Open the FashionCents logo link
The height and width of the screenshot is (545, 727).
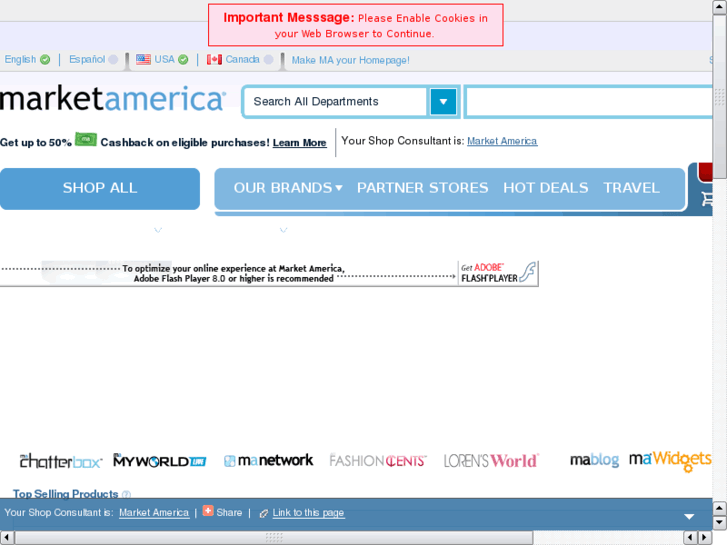click(378, 461)
